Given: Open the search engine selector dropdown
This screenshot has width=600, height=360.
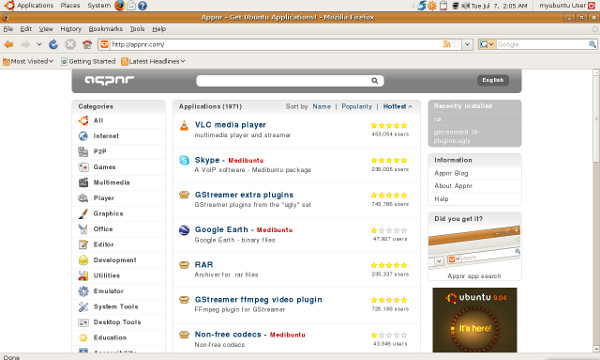Looking at the screenshot, I should click(487, 44).
